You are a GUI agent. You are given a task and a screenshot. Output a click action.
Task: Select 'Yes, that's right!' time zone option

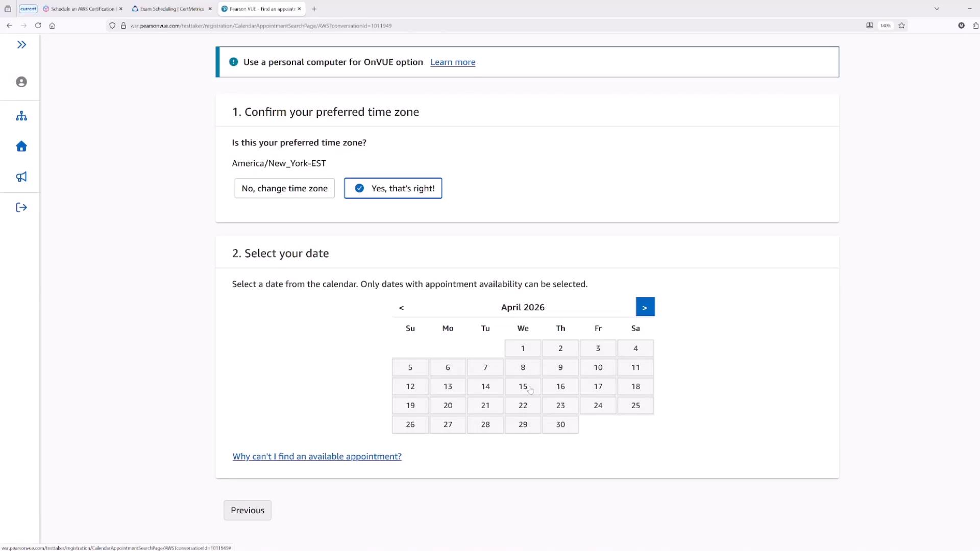(x=393, y=188)
